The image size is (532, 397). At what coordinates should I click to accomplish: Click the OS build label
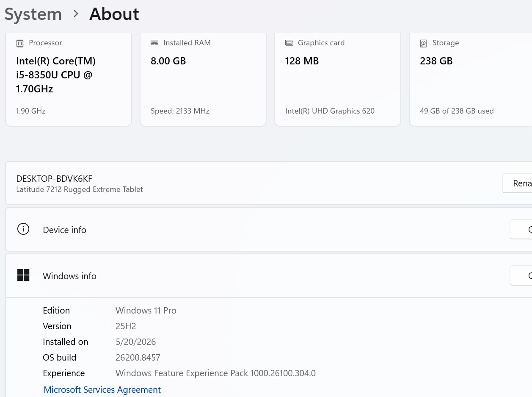pos(60,357)
